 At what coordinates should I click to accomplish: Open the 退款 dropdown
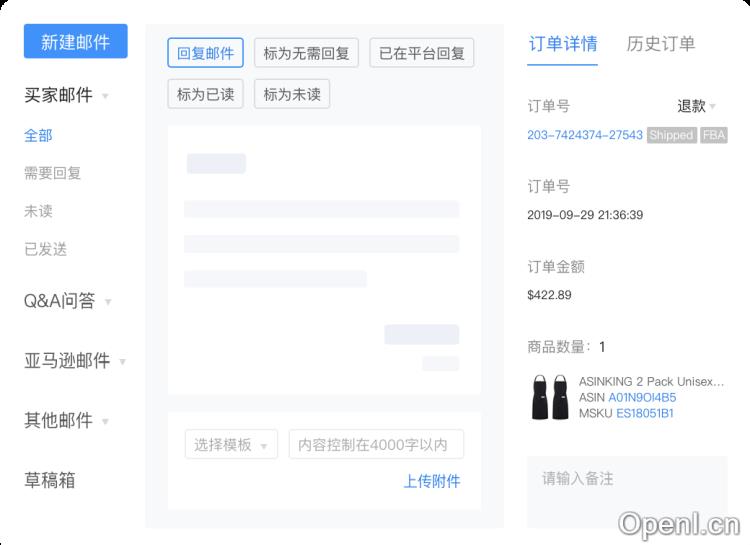click(x=696, y=106)
